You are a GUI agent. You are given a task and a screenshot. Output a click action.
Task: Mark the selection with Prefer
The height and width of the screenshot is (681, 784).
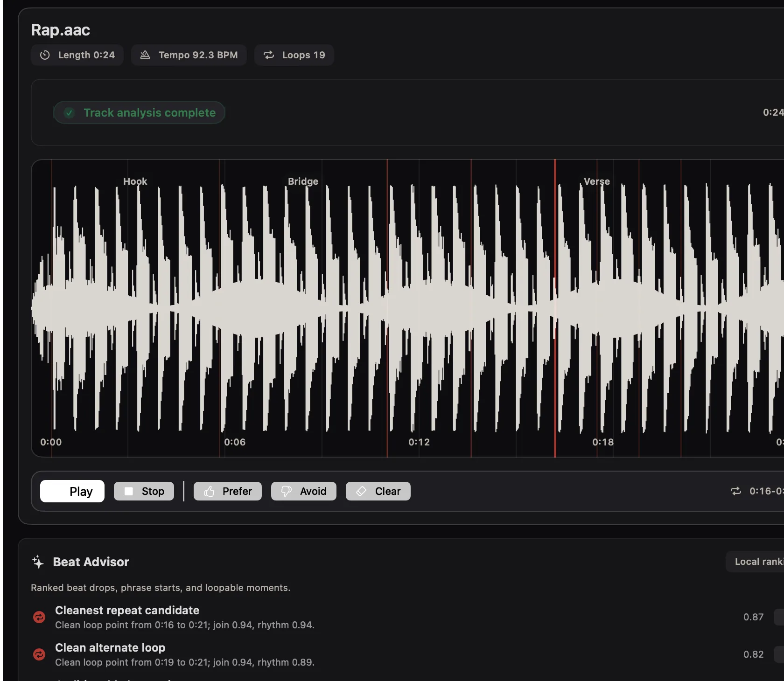click(228, 491)
